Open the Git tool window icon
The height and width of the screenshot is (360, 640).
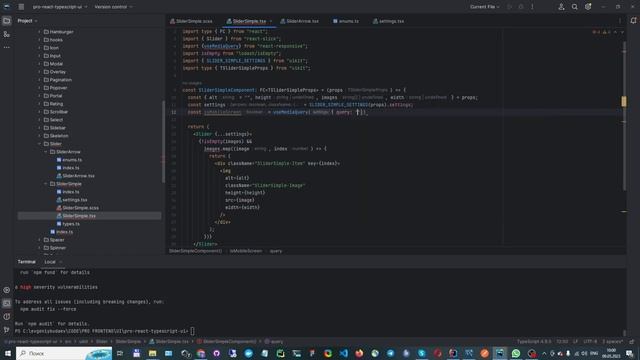click(7, 329)
